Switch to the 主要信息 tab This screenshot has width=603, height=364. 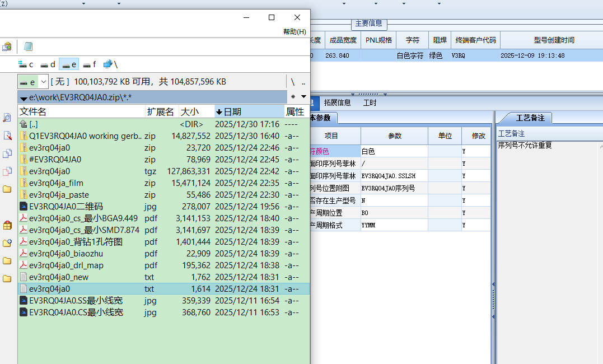pos(369,24)
